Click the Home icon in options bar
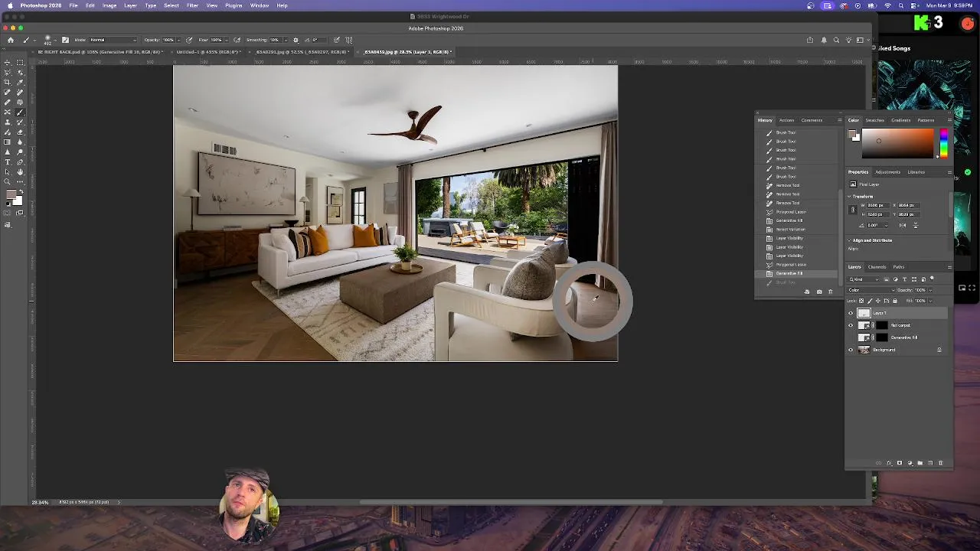The height and width of the screenshot is (551, 980). pos(11,40)
